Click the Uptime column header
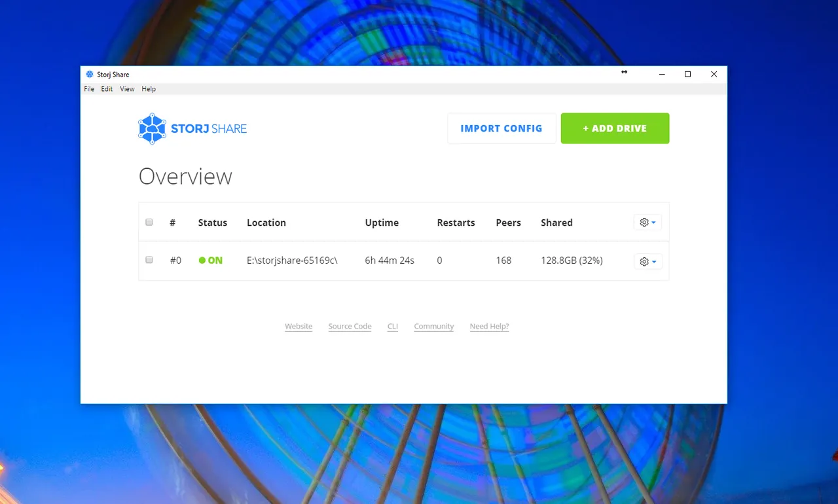The width and height of the screenshot is (838, 504). [382, 223]
